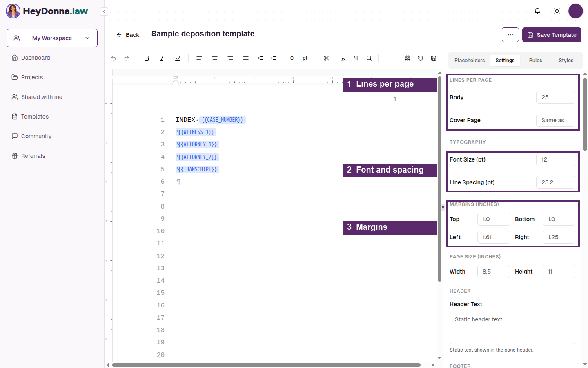Viewport: 588px width, 368px height.
Task: Click the editor horizontal scrollbar
Action: 266,365
